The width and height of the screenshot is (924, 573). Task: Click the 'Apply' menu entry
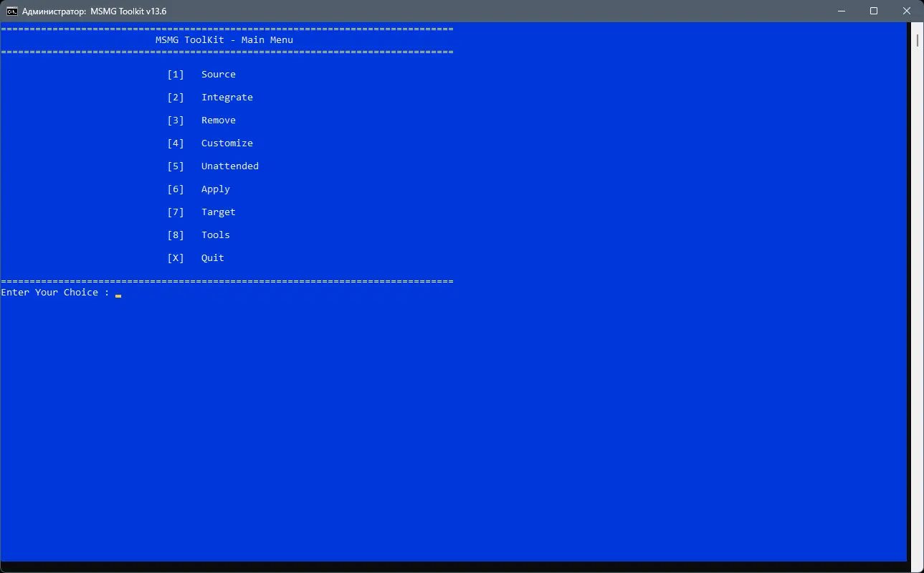[216, 189]
